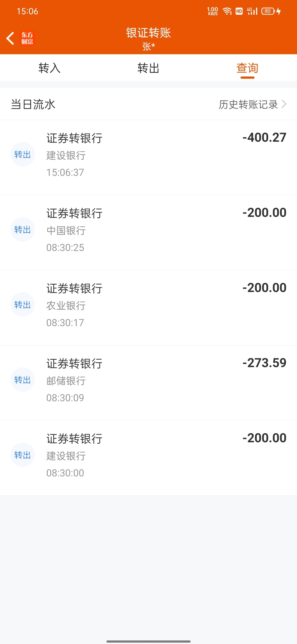Tap 转出 badge beside 中国银行 entry
The image size is (297, 644).
(x=23, y=230)
